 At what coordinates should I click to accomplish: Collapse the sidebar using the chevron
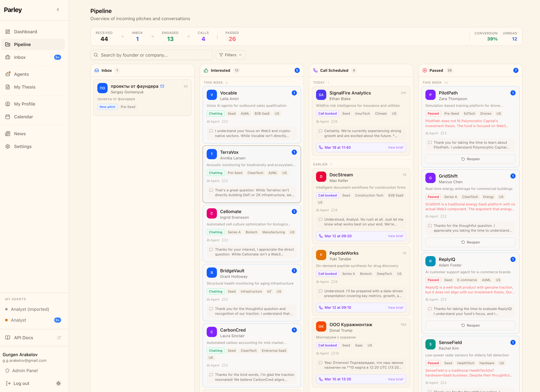[x=58, y=10]
